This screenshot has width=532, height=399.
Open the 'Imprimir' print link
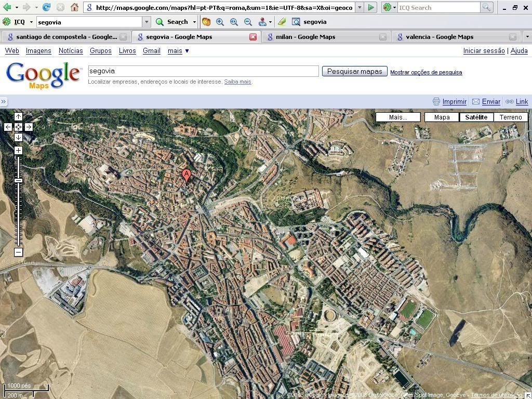454,102
